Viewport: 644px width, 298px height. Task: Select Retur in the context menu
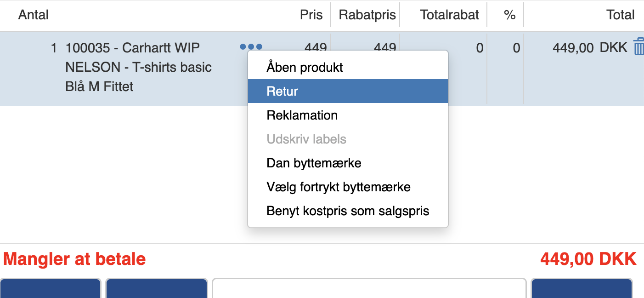(x=282, y=91)
